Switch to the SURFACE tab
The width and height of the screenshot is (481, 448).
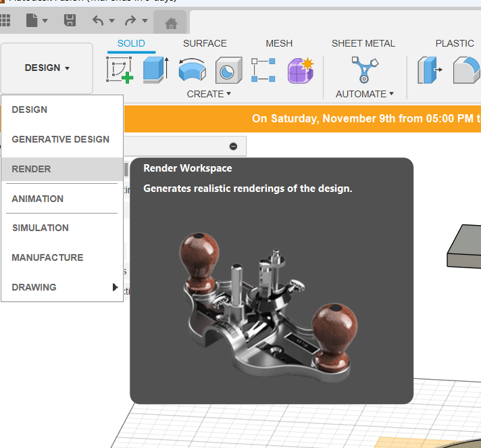click(x=205, y=43)
